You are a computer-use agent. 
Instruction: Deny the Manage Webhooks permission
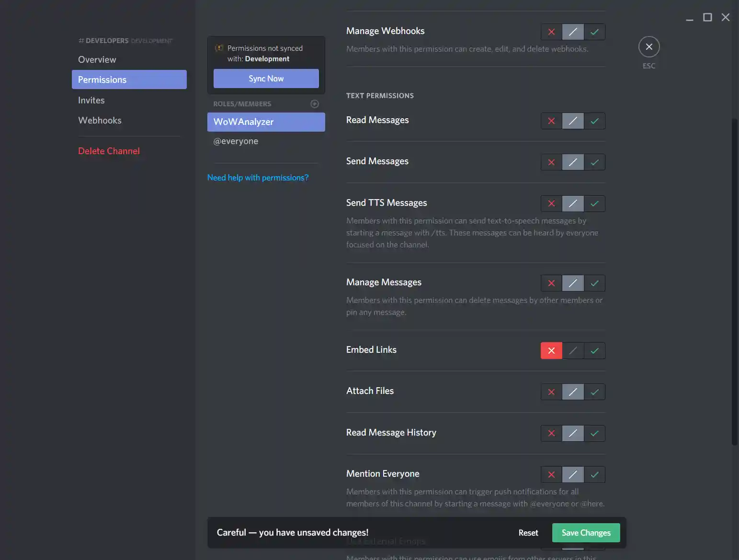[x=551, y=32]
